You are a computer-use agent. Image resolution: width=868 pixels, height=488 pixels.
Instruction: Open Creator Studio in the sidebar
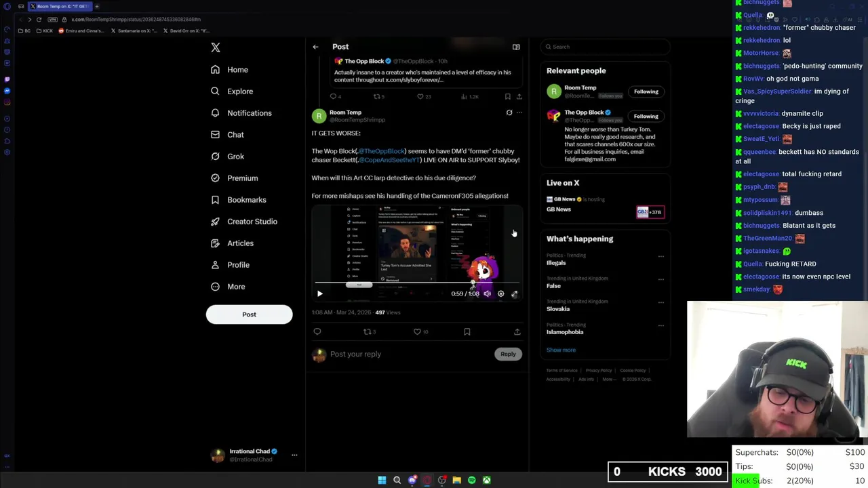(x=243, y=222)
